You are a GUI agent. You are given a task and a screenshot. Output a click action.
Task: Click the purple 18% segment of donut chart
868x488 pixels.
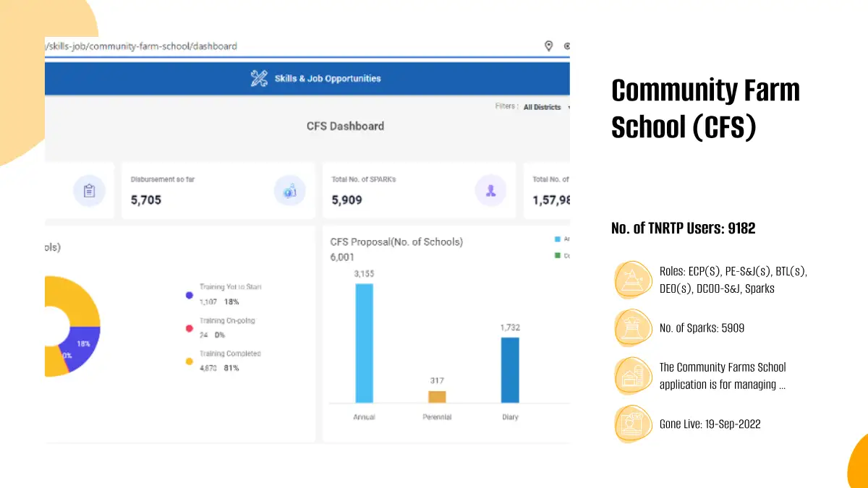[82, 346]
